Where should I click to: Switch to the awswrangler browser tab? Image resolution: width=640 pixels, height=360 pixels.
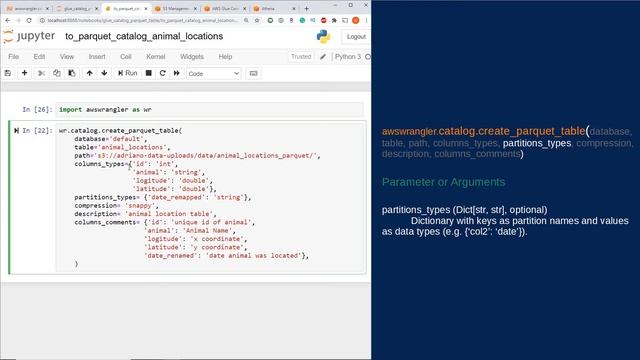(27, 8)
